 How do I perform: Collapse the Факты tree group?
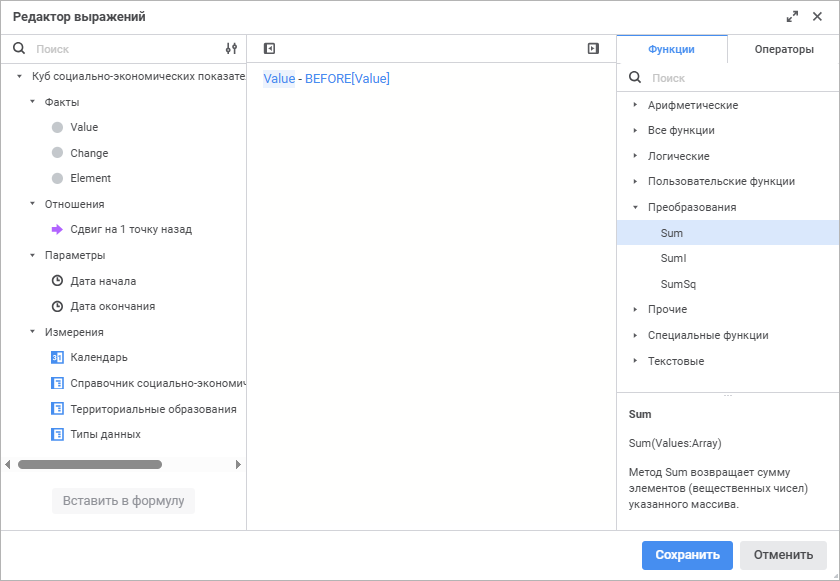click(32, 102)
